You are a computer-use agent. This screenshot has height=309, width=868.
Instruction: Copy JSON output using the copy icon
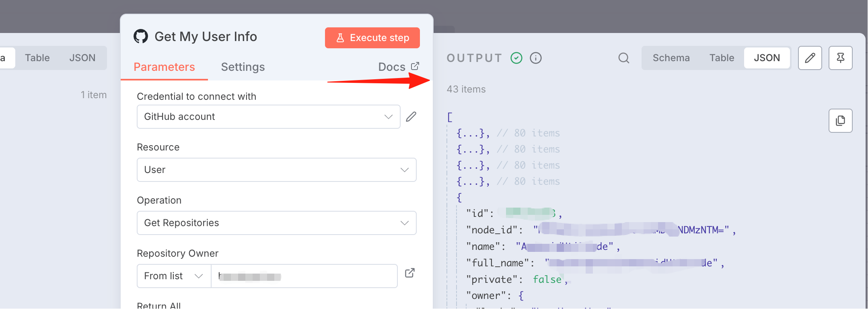[840, 121]
